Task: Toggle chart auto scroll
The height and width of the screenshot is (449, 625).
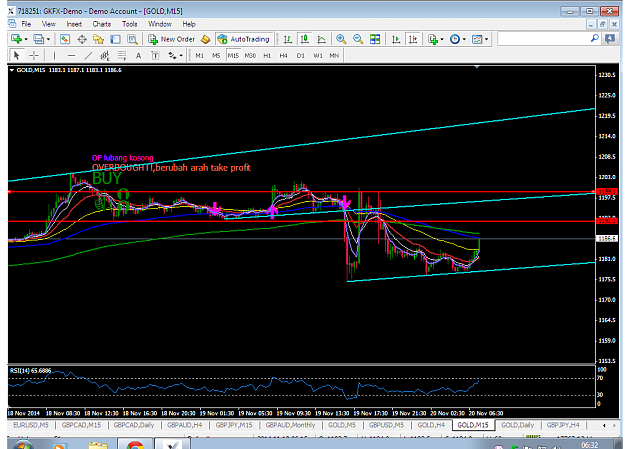Action: point(396,39)
